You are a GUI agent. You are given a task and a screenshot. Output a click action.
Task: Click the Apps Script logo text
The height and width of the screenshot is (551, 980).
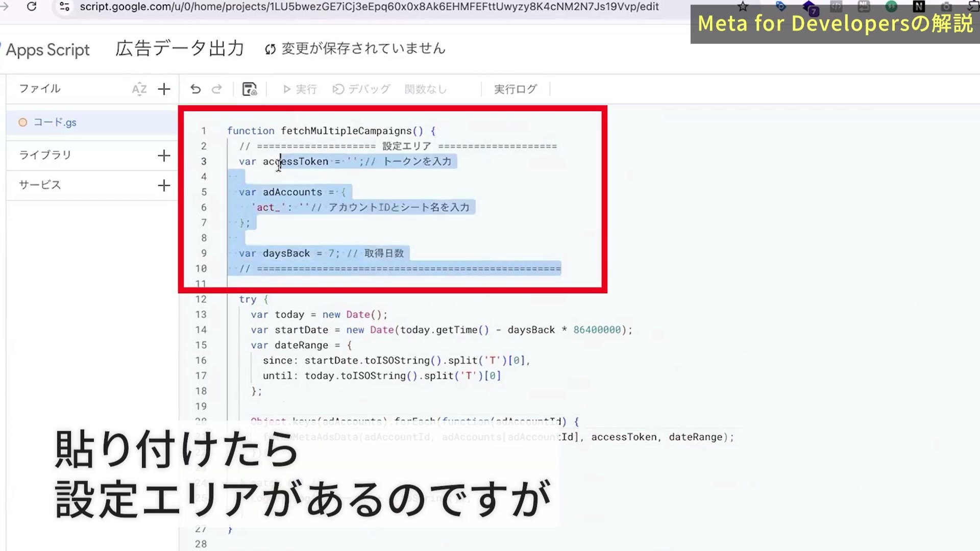click(x=47, y=50)
